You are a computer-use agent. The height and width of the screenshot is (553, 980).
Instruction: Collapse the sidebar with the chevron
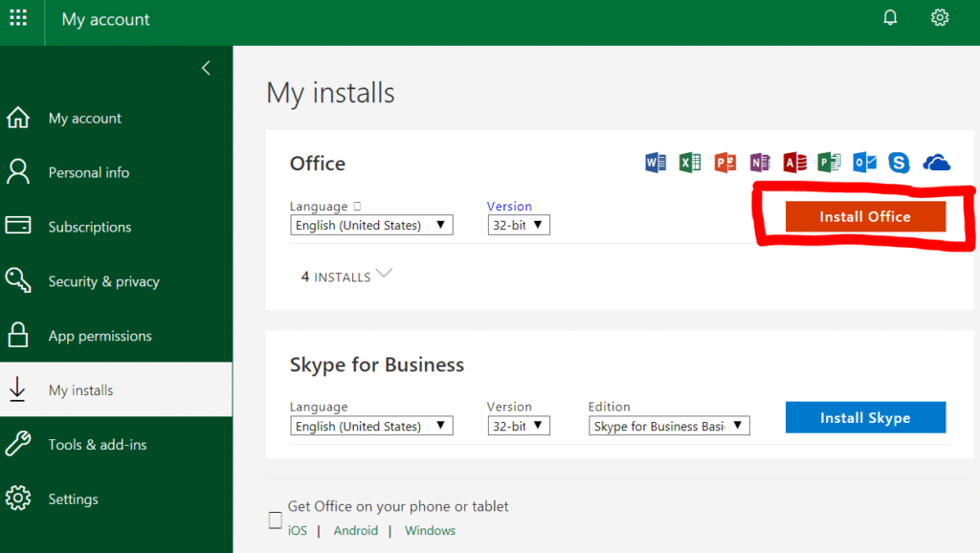point(206,68)
